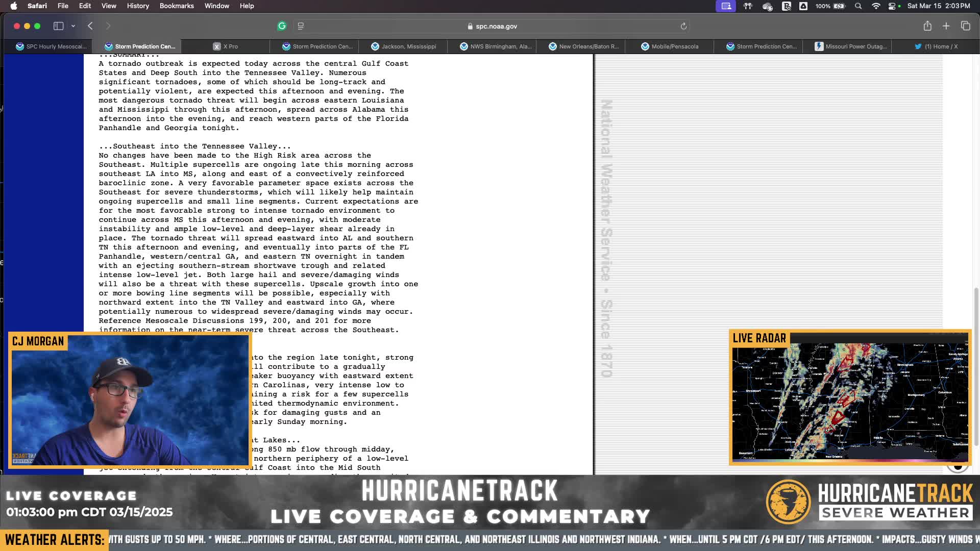Image resolution: width=980 pixels, height=551 pixels.
Task: Open the Bookmarks menu
Action: pyautogui.click(x=177, y=6)
